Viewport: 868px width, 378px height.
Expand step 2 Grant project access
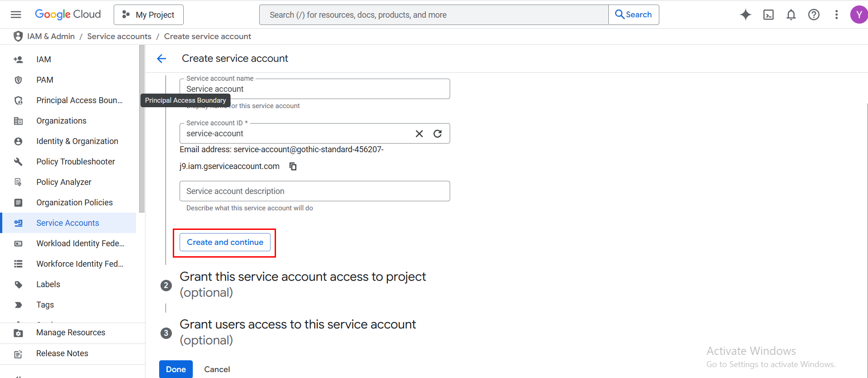click(302, 284)
